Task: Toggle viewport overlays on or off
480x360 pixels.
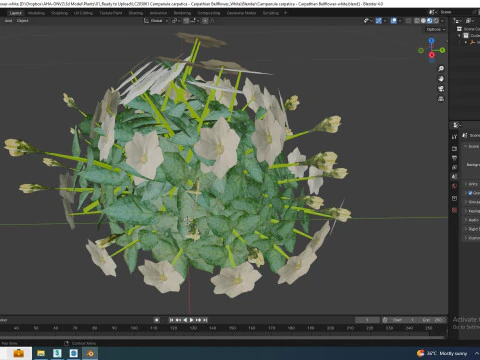Action: [394, 21]
